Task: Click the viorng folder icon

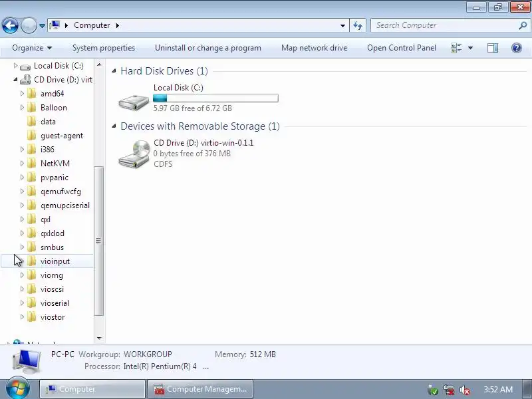Action: coord(31,275)
